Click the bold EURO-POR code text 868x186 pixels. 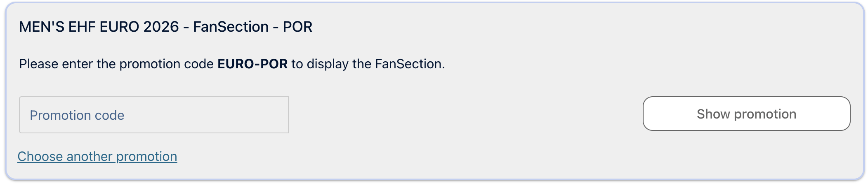coord(252,64)
